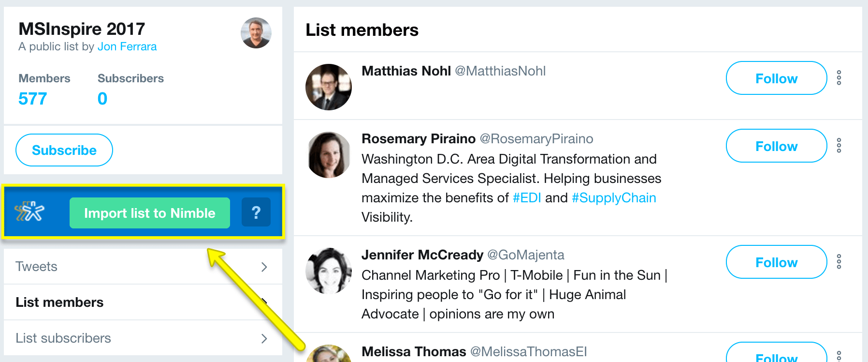
Task: Click Rosemary Piraino's profile photo
Action: (329, 155)
